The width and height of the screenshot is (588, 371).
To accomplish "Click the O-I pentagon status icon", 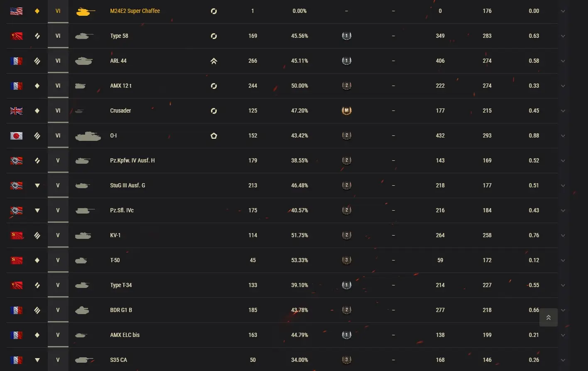I will 214,136.
